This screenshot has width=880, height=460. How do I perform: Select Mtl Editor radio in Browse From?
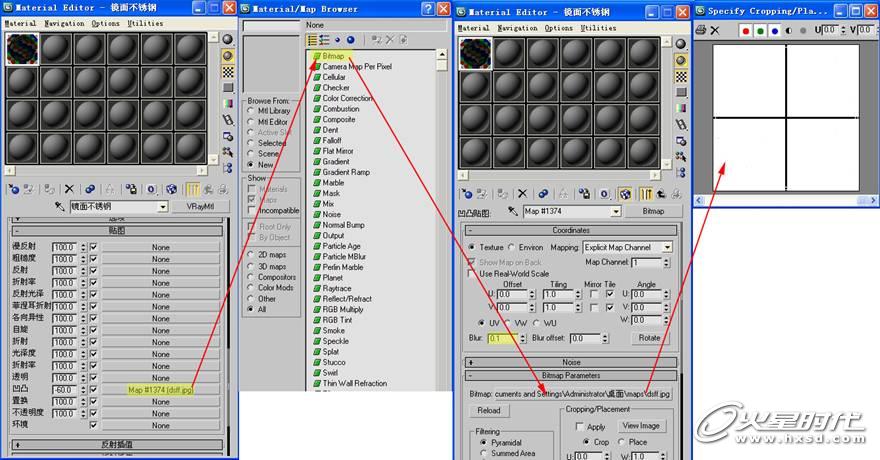pyautogui.click(x=251, y=122)
